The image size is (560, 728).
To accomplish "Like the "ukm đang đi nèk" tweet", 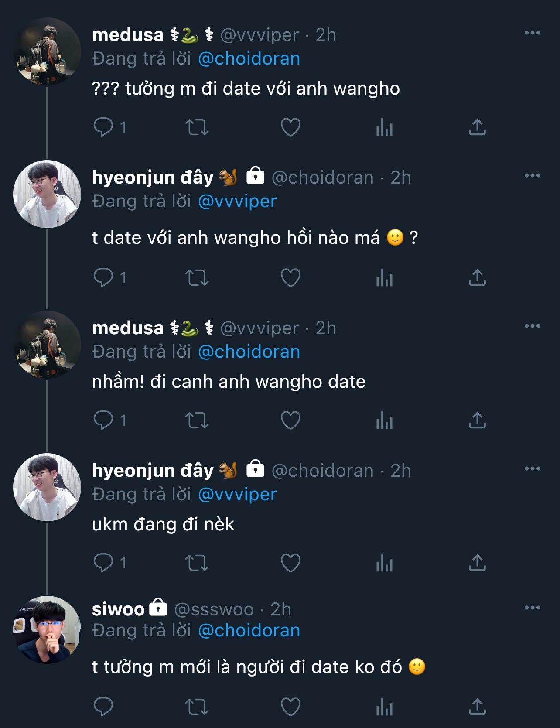I will click(290, 563).
